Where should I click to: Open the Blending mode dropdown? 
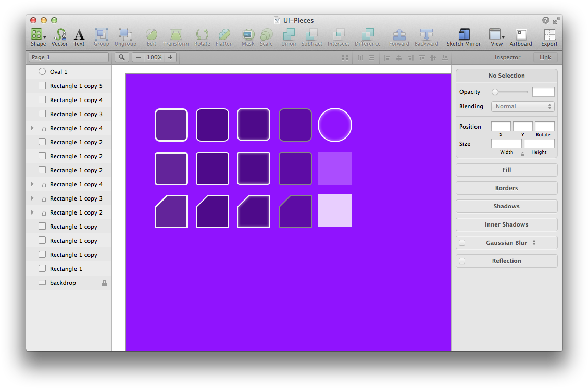tap(522, 106)
